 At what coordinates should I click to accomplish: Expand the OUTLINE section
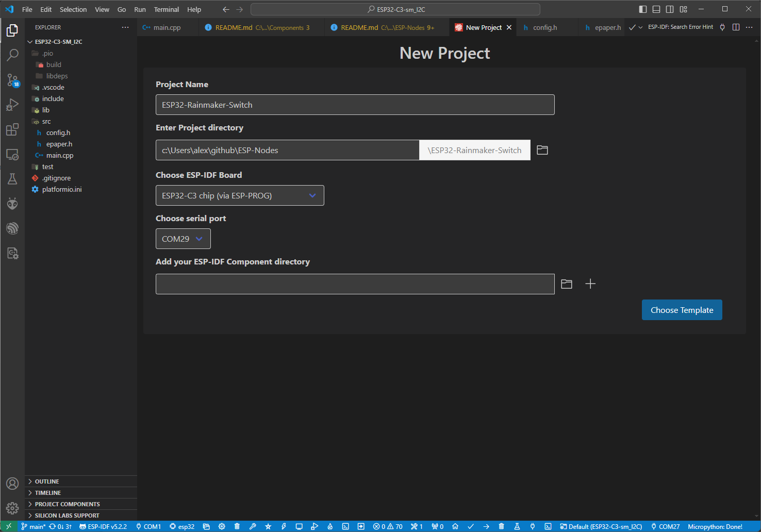pyautogui.click(x=81, y=481)
